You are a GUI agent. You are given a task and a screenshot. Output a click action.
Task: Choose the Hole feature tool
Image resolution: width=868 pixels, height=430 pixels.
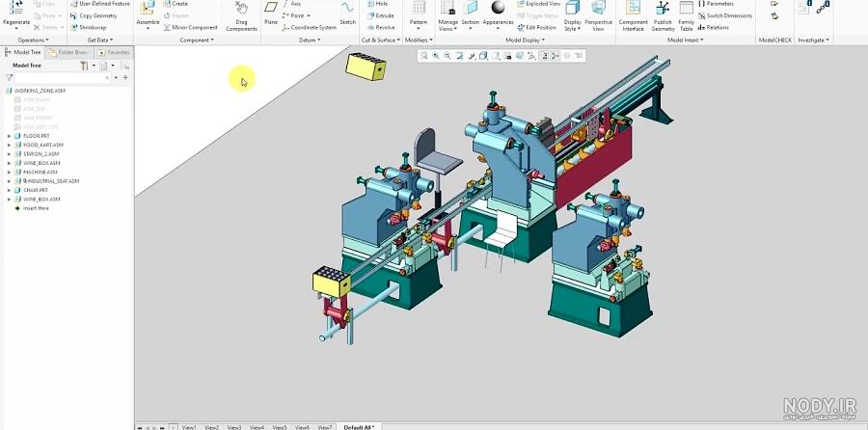click(x=377, y=3)
